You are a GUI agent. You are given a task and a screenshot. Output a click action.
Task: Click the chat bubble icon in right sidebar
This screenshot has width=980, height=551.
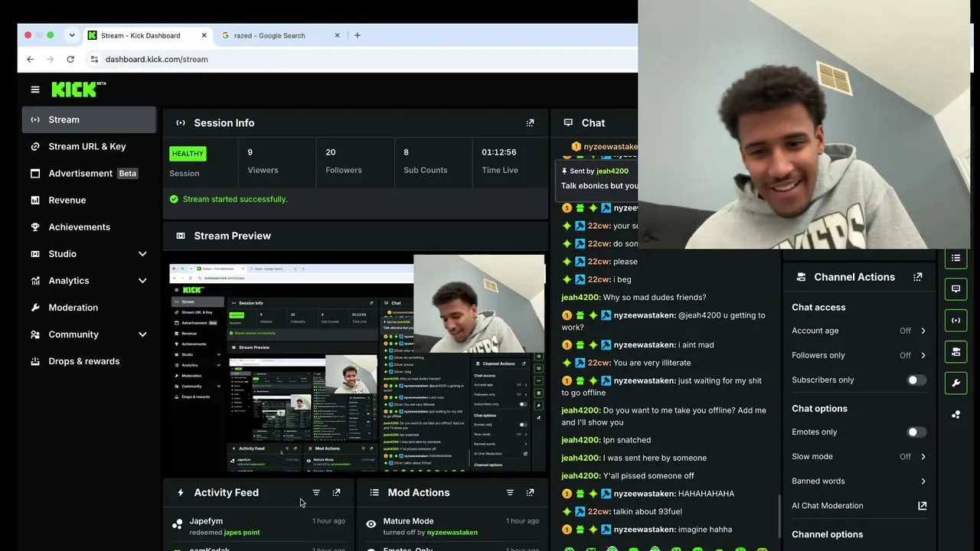pos(955,289)
